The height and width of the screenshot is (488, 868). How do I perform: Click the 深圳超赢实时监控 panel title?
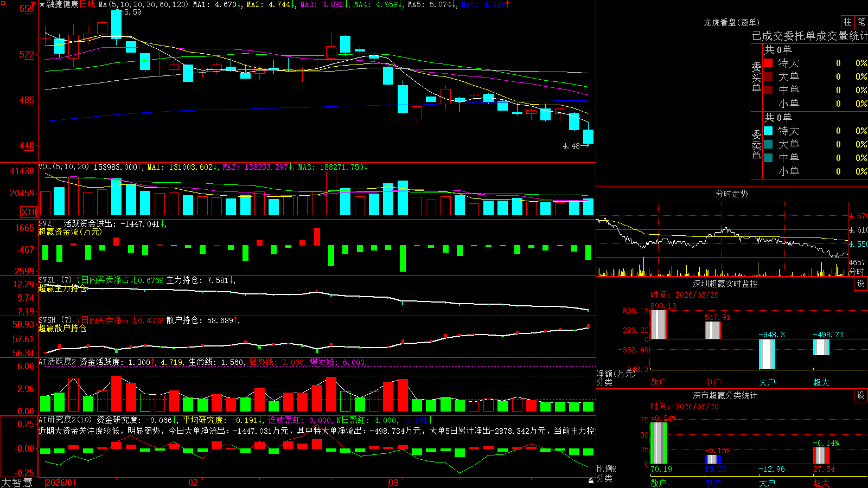point(725,284)
